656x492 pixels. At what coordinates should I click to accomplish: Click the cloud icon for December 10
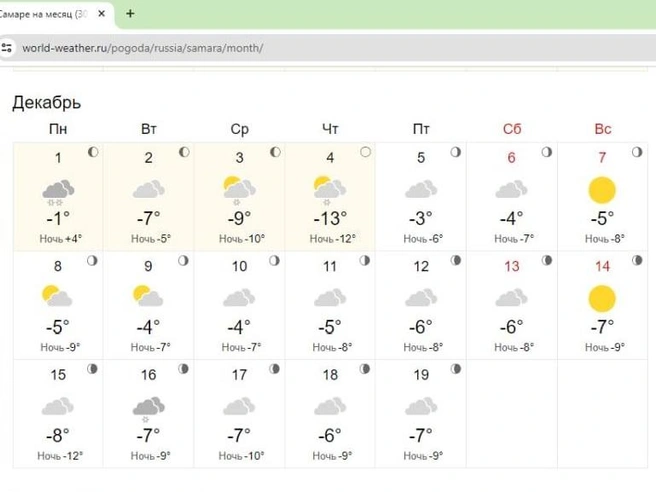pos(239,297)
